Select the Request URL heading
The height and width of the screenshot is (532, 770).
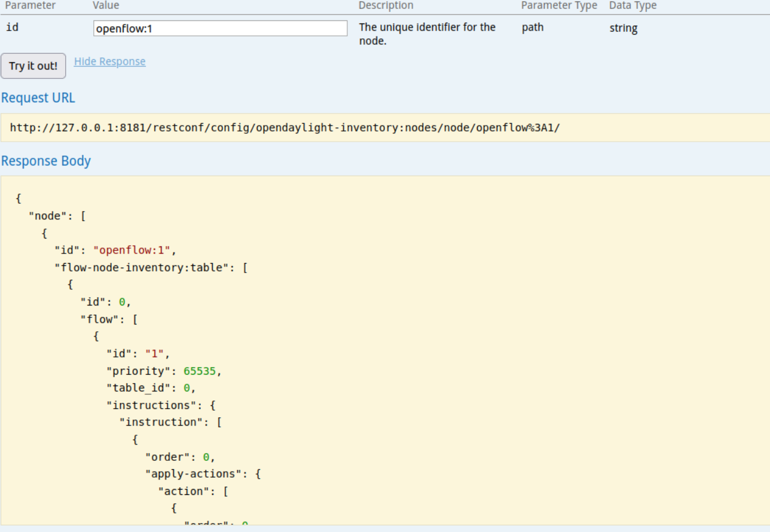(38, 98)
